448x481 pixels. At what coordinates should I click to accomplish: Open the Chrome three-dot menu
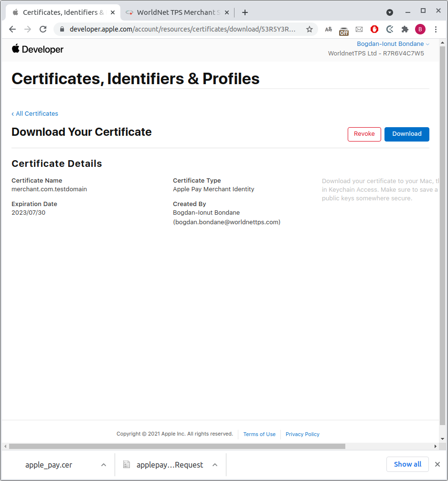(436, 29)
